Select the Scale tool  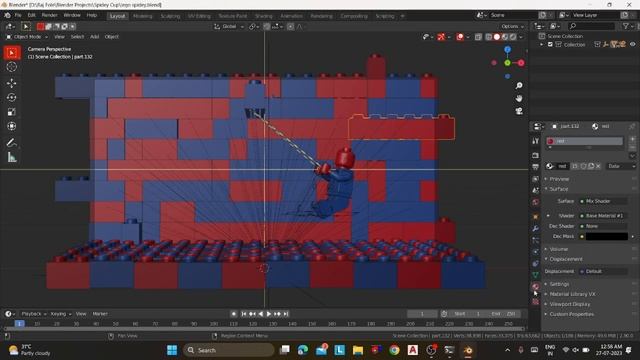[x=11, y=112]
